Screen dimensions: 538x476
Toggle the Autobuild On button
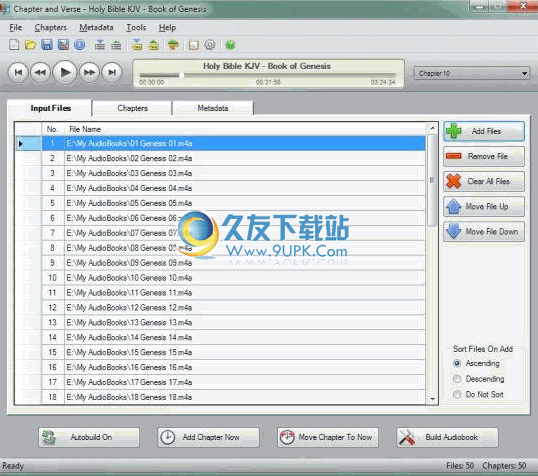(89, 437)
